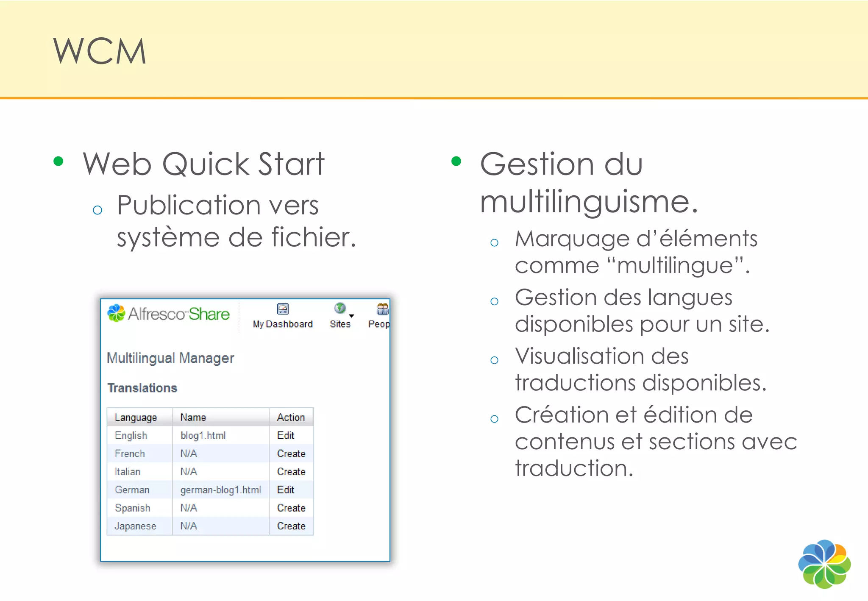Click Create for the French translation
The width and height of the screenshot is (868, 601).
(291, 454)
